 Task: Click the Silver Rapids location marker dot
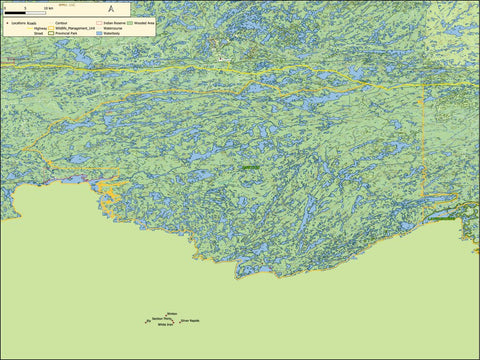180,322
